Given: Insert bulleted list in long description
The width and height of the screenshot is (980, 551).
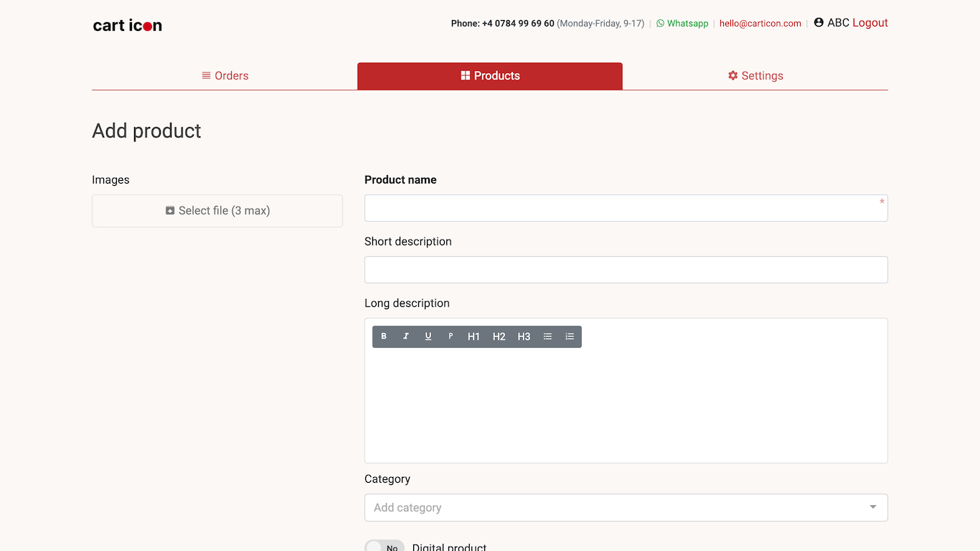Looking at the screenshot, I should [547, 336].
